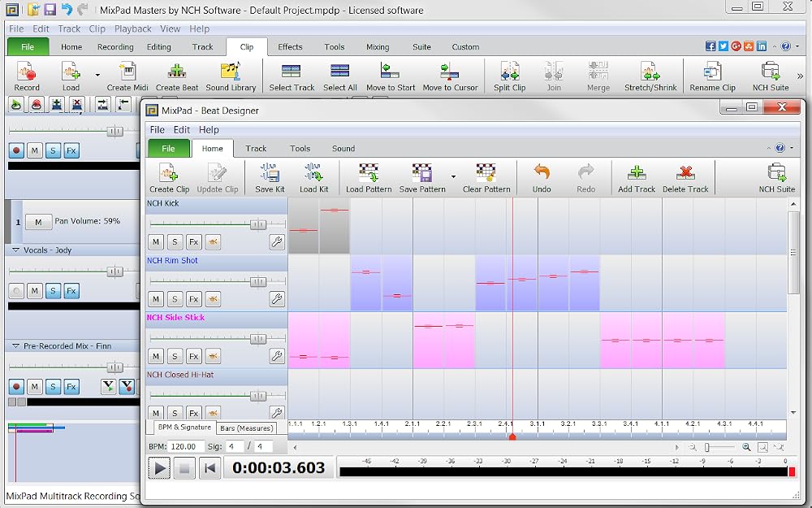Open the Bars (Measures) tab

(247, 428)
